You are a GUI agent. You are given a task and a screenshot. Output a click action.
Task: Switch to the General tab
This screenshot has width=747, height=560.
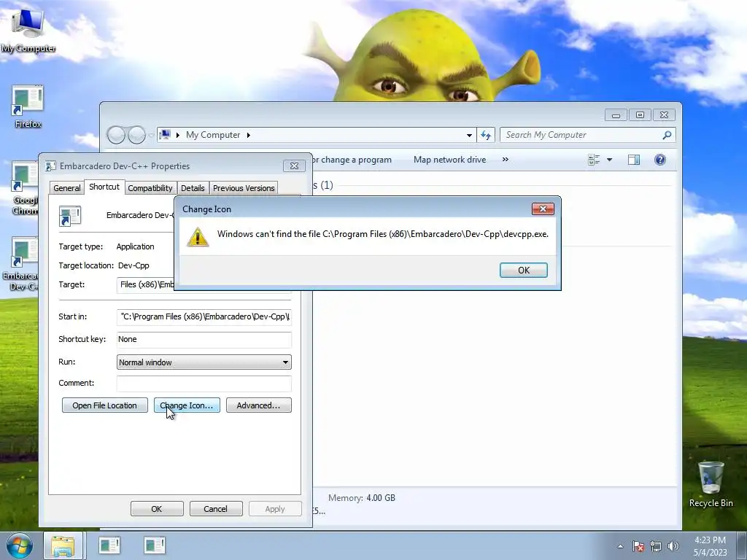66,188
